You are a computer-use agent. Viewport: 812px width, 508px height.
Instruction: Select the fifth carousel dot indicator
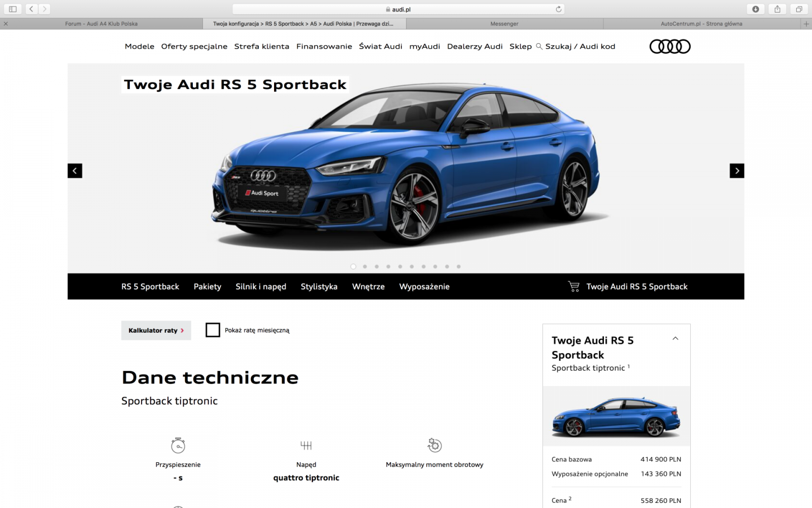[400, 266]
